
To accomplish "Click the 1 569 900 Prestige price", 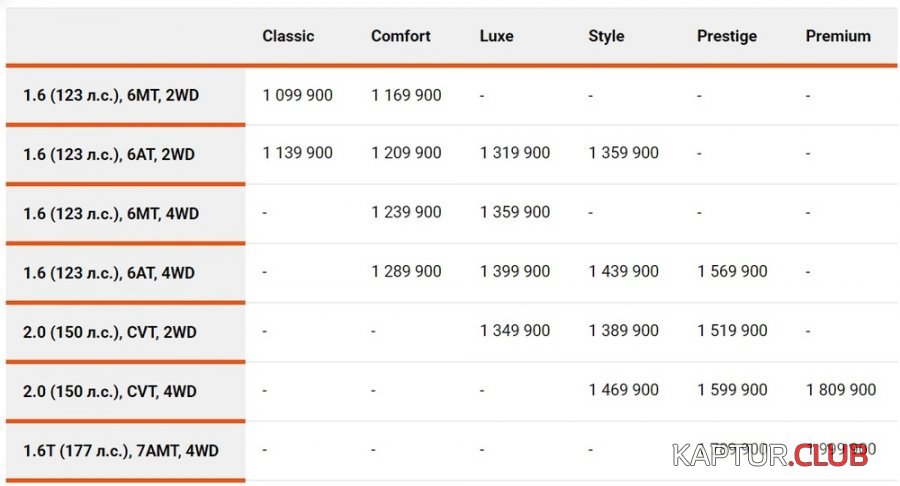I will pos(732,271).
